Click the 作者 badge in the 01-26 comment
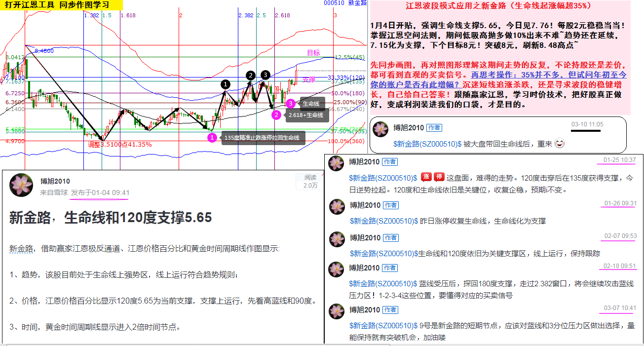 click(390, 205)
